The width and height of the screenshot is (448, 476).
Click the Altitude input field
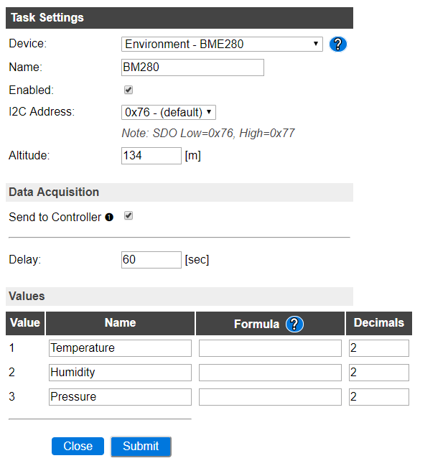[x=151, y=156]
